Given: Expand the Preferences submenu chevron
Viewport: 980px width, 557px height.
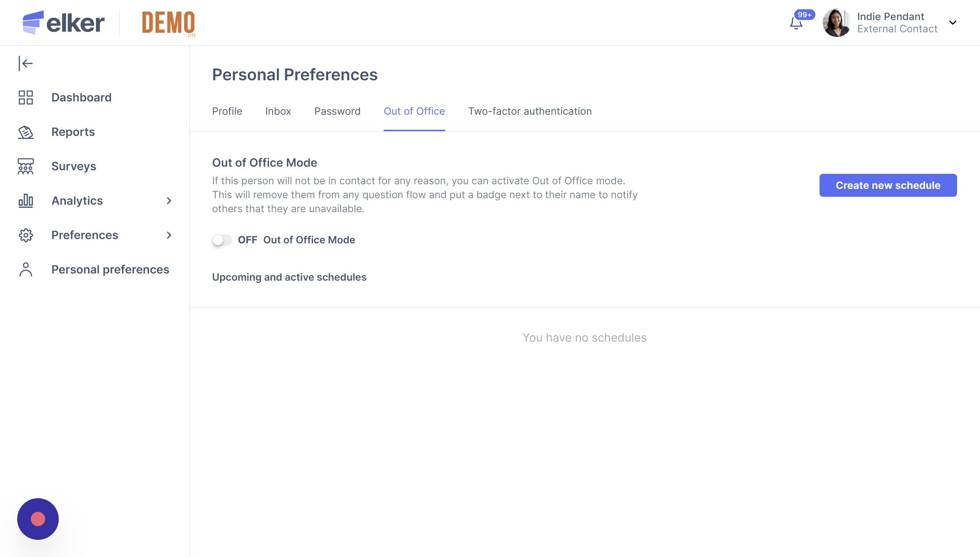Looking at the screenshot, I should [x=169, y=235].
